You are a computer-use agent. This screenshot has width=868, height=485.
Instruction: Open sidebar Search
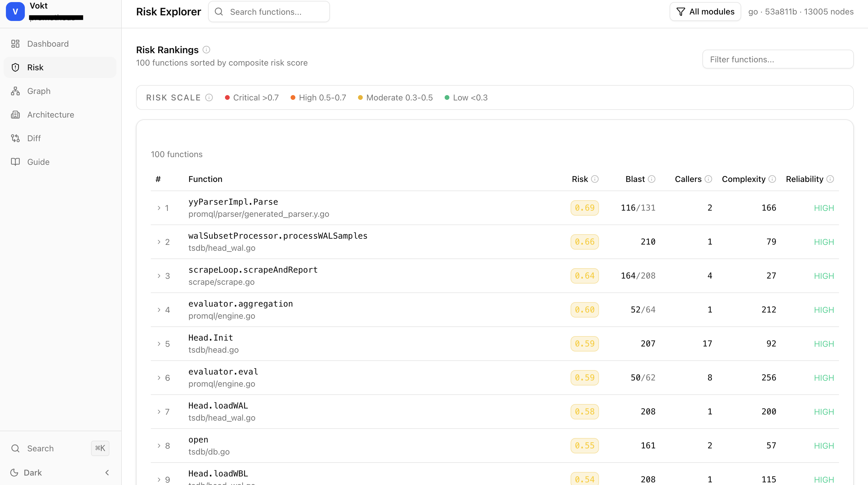[60, 448]
